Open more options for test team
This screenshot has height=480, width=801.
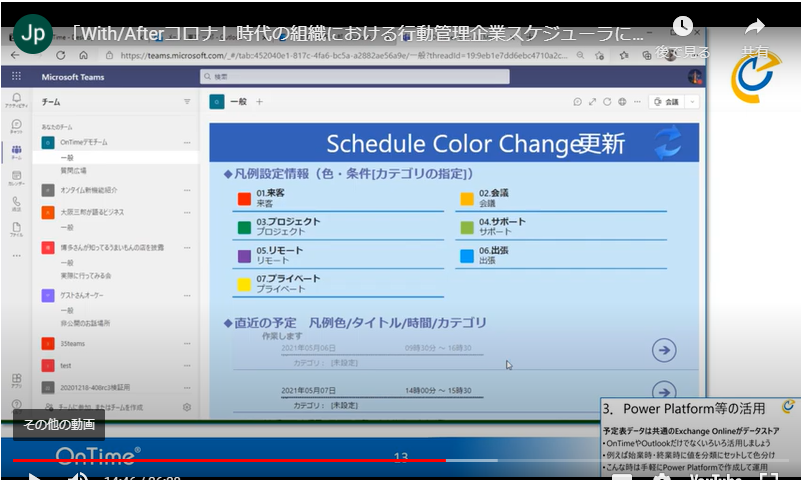pos(187,366)
